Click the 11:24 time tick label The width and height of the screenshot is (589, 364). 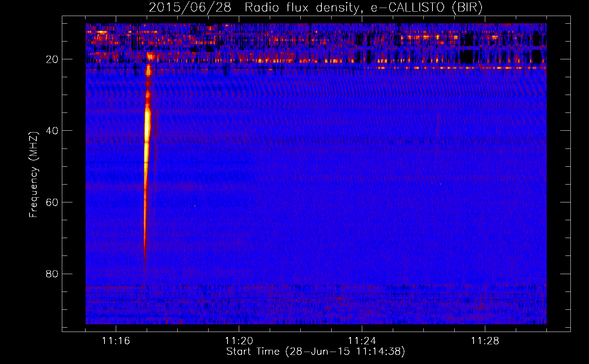[362, 341]
